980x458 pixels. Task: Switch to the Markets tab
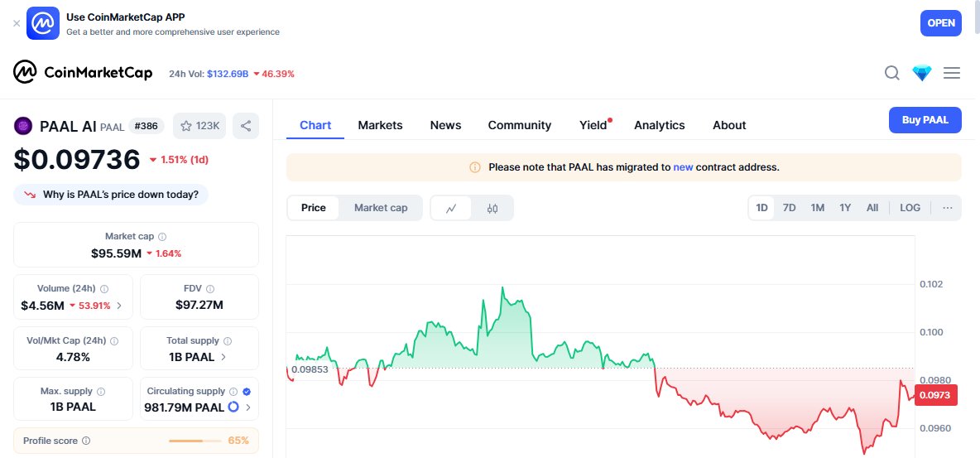click(x=380, y=125)
